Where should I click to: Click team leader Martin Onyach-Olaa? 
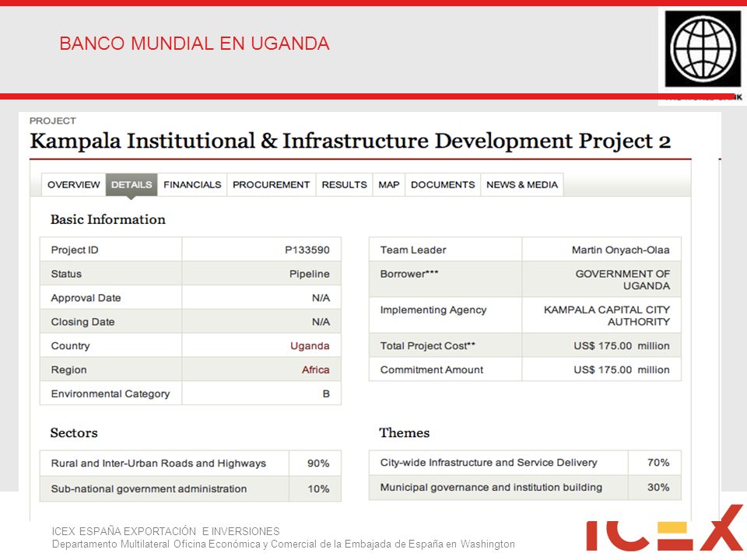pos(621,250)
